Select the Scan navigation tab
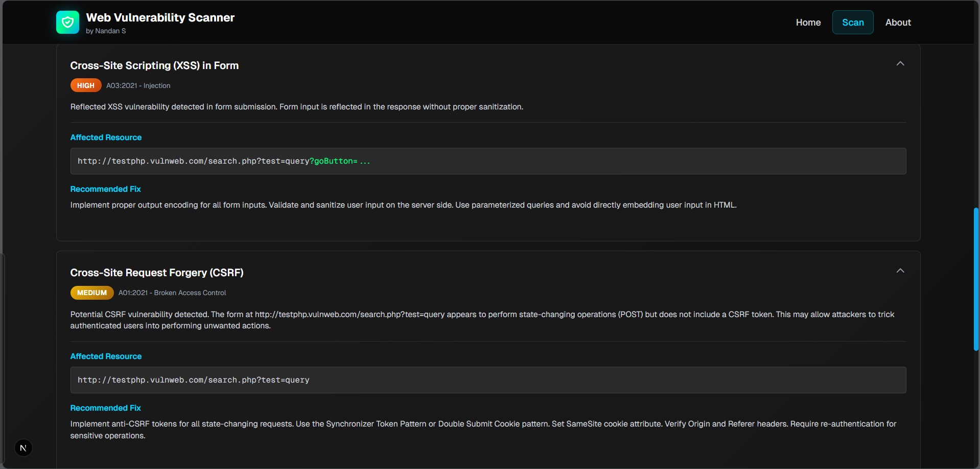Viewport: 980px width, 469px height. (853, 23)
